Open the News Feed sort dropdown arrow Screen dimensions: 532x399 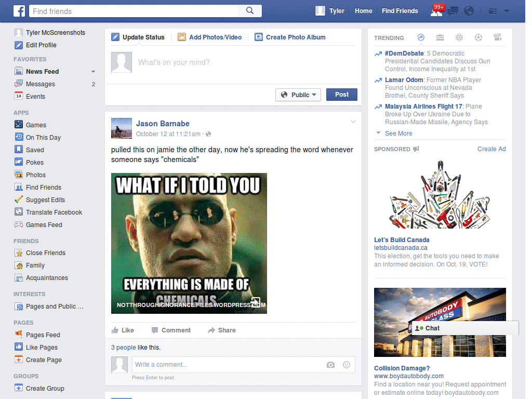[93, 72]
